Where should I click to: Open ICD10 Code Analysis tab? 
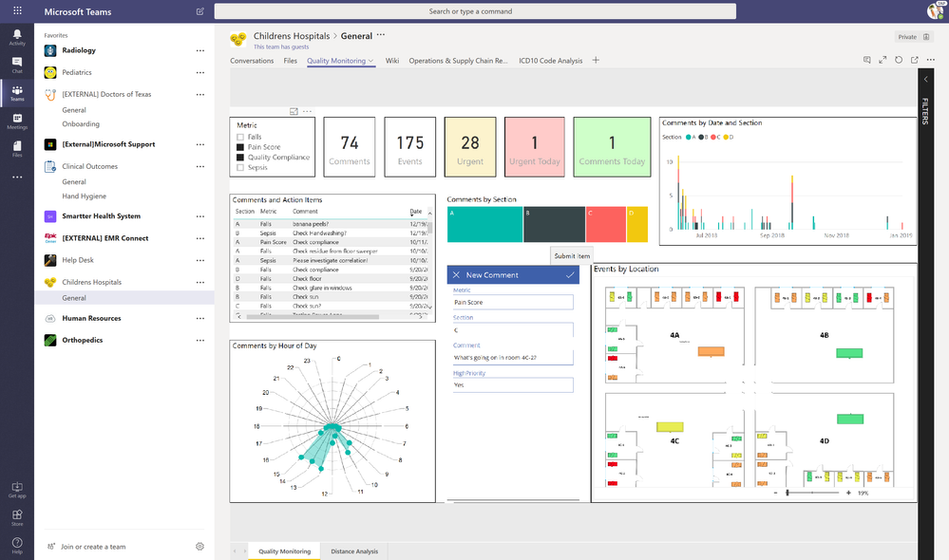coord(551,61)
